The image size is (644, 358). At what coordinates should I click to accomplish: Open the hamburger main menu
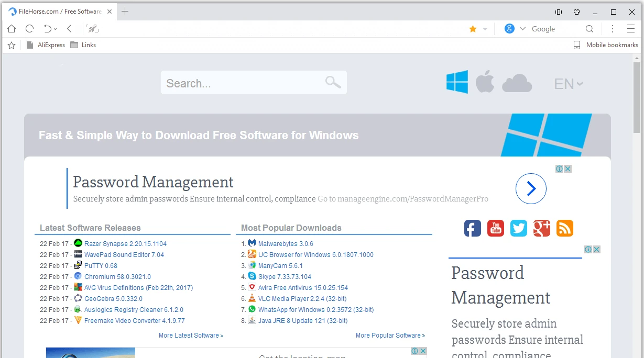click(x=631, y=29)
